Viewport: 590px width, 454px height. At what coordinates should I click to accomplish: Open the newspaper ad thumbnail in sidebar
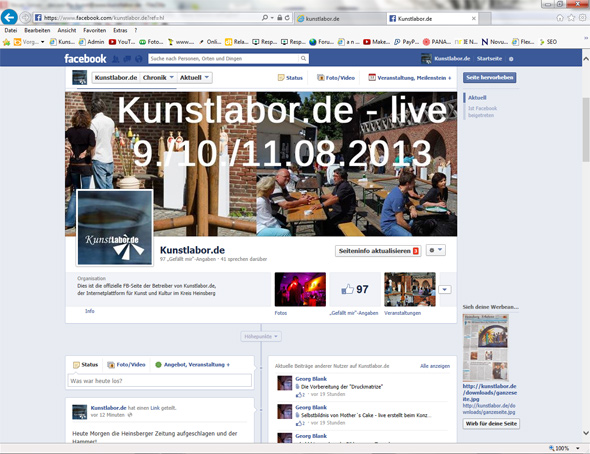[485, 348]
